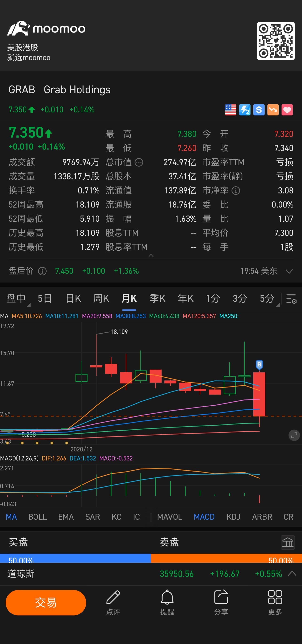Switch to 5分 five-minute chart tab

[267, 298]
